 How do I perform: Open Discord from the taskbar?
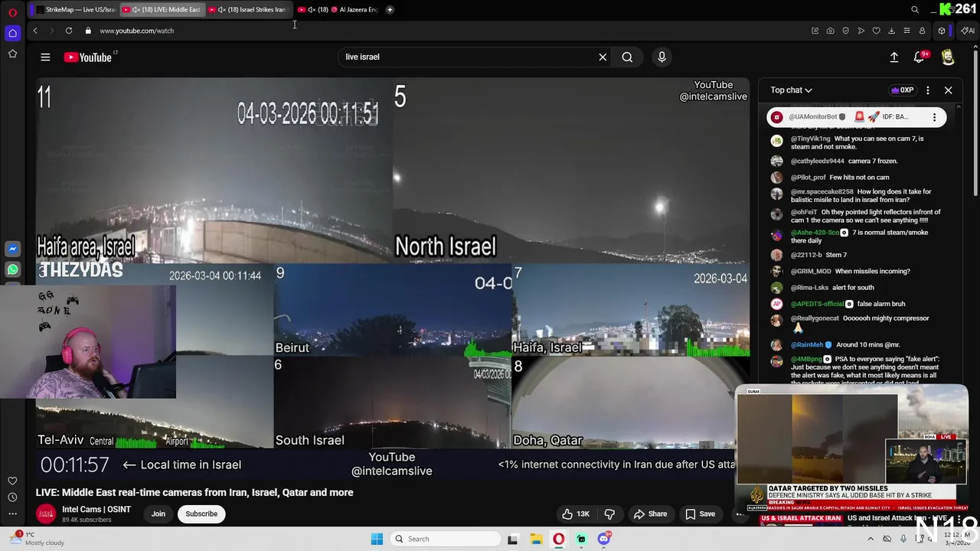point(604,539)
